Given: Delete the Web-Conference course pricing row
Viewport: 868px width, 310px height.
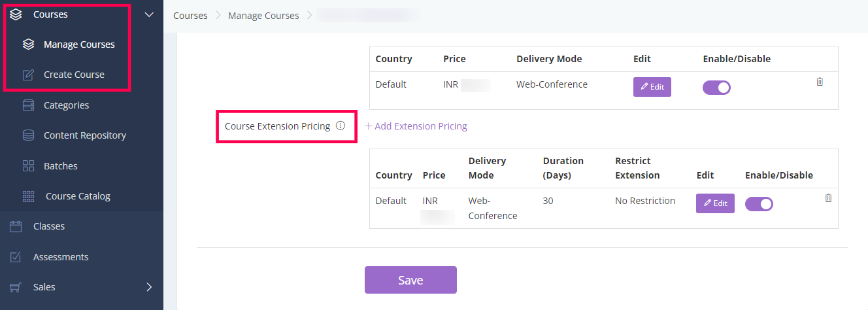Looking at the screenshot, I should pos(820,82).
